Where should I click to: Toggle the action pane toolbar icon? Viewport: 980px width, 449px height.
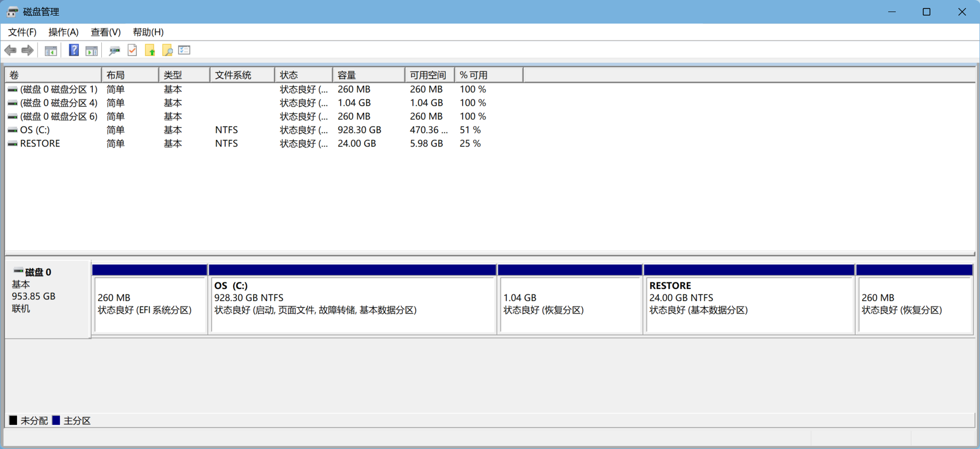(91, 51)
